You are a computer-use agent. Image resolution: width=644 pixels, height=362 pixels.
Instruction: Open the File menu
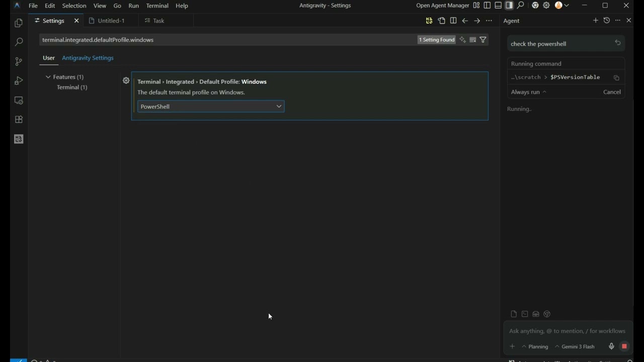click(x=33, y=6)
